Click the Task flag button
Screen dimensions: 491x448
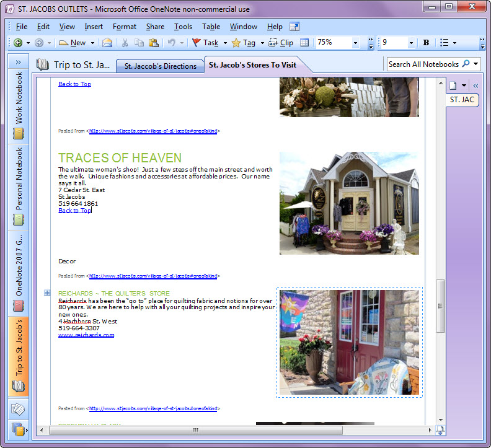(x=205, y=43)
